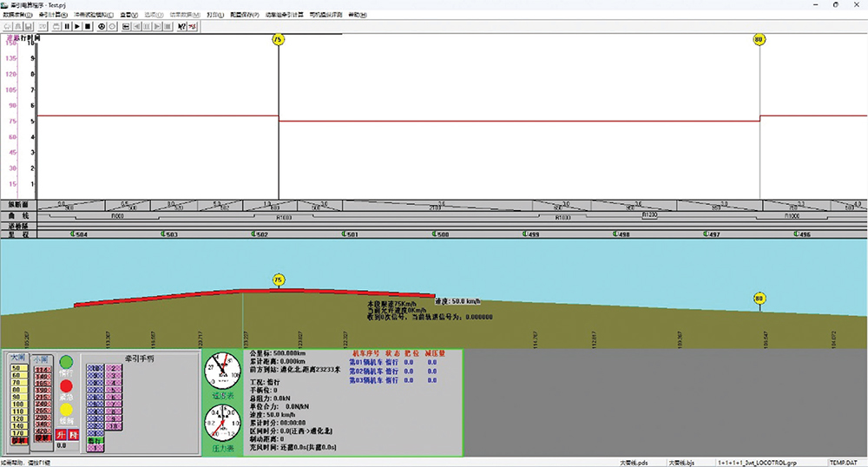Viewport: 868px width, 467px height.
Task: Open the 帮助(H) menu
Action: click(x=356, y=15)
